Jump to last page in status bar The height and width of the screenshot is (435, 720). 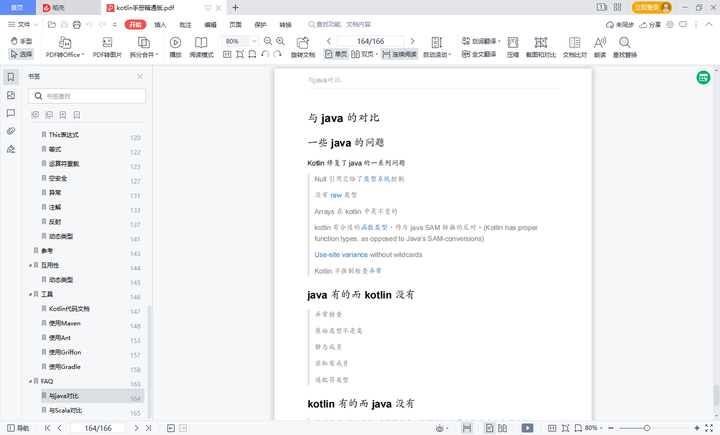[148, 428]
